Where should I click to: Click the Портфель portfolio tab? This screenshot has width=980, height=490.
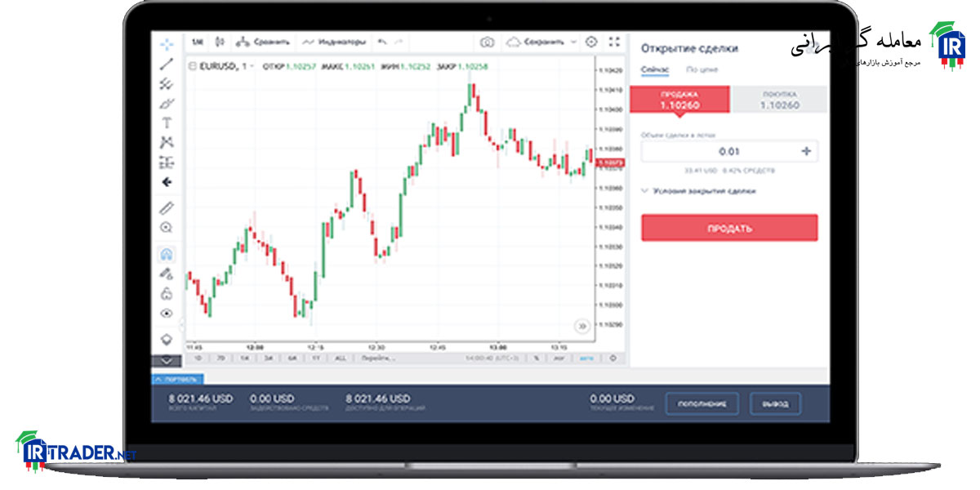click(x=177, y=379)
